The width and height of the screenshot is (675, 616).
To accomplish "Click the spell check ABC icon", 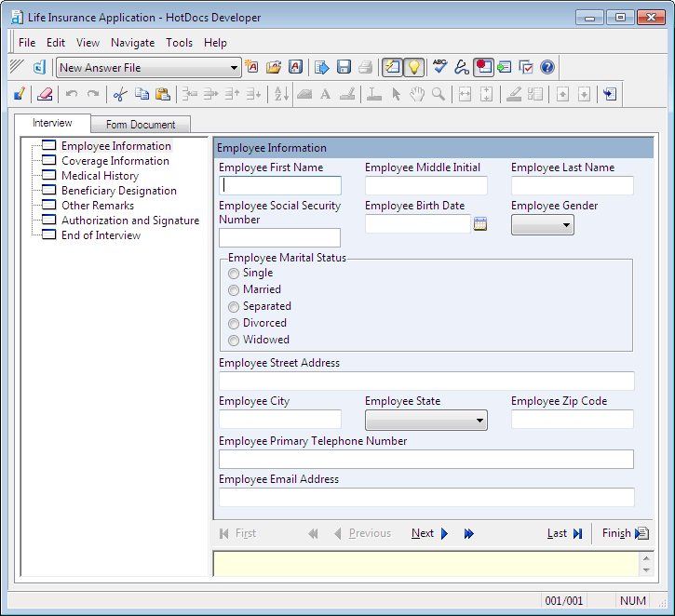I will [x=440, y=67].
